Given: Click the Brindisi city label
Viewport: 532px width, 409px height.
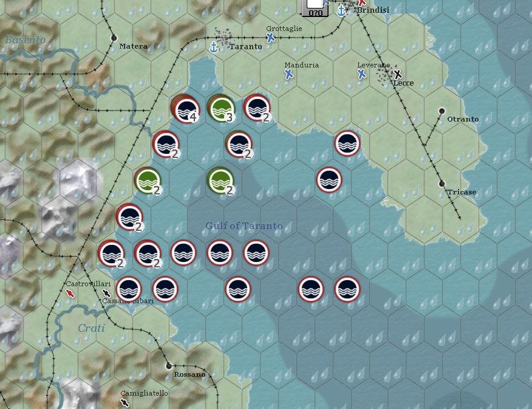Looking at the screenshot, I should tap(373, 10).
